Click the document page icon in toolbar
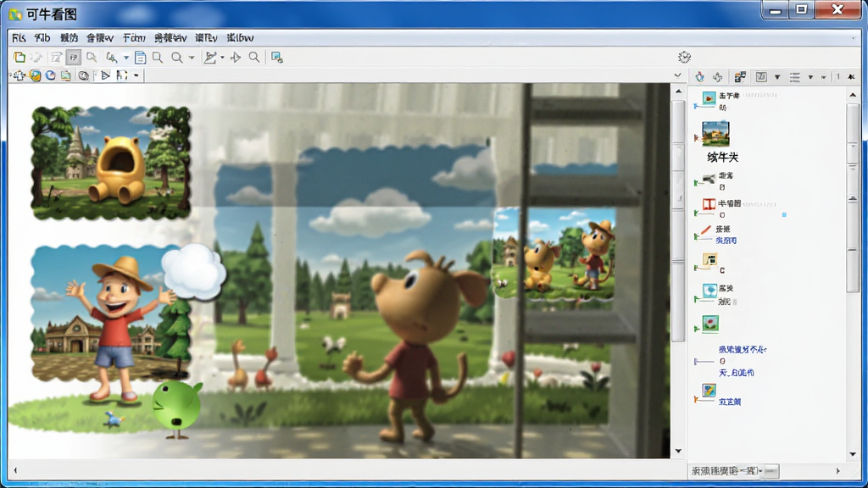 (x=140, y=57)
